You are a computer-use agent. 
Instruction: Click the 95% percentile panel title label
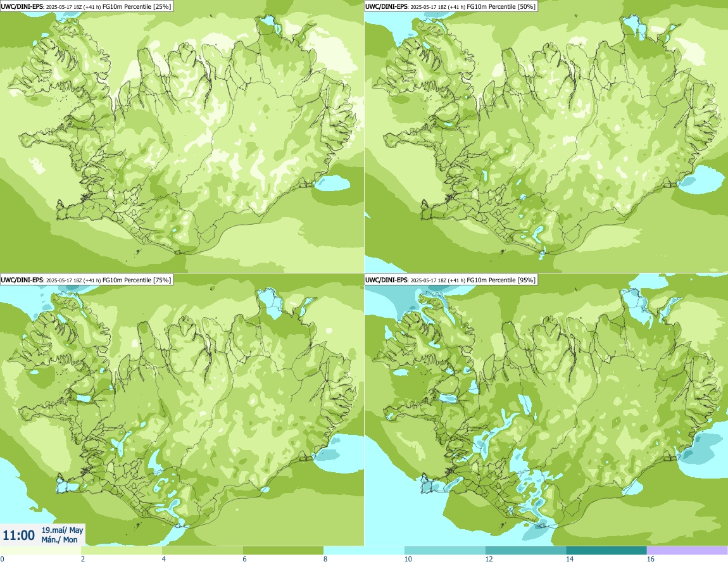tap(451, 280)
